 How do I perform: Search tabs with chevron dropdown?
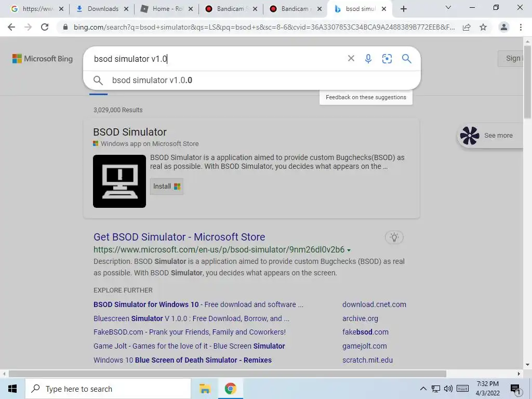point(448,7)
